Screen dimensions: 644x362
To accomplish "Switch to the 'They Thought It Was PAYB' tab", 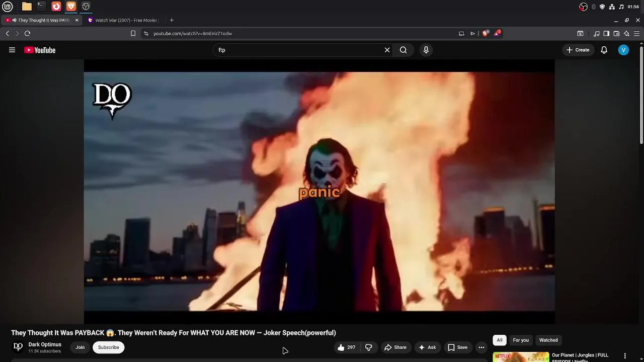I will [40, 20].
